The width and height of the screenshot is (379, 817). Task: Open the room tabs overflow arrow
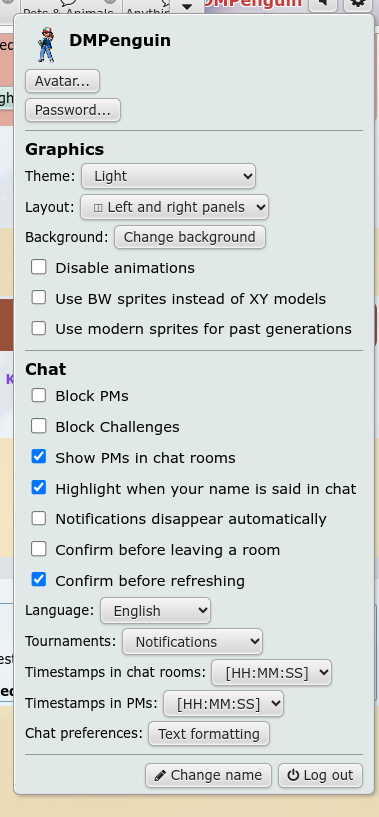(187, 6)
